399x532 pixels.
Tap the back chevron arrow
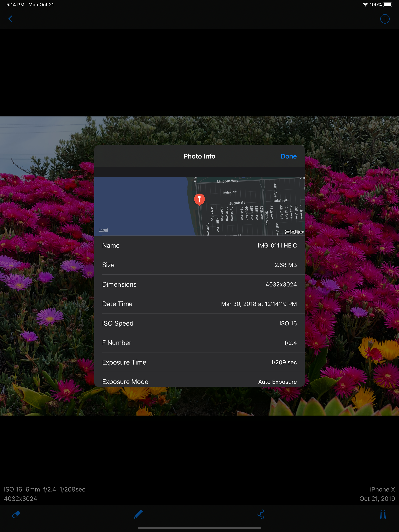pos(10,19)
